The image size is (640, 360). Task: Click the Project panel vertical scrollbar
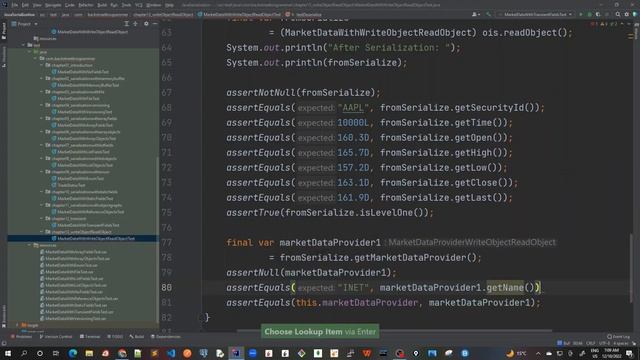158,241
